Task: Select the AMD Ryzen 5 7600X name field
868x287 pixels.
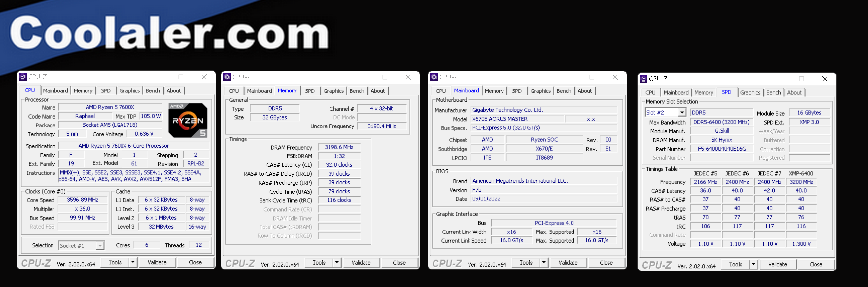Action: (x=110, y=107)
